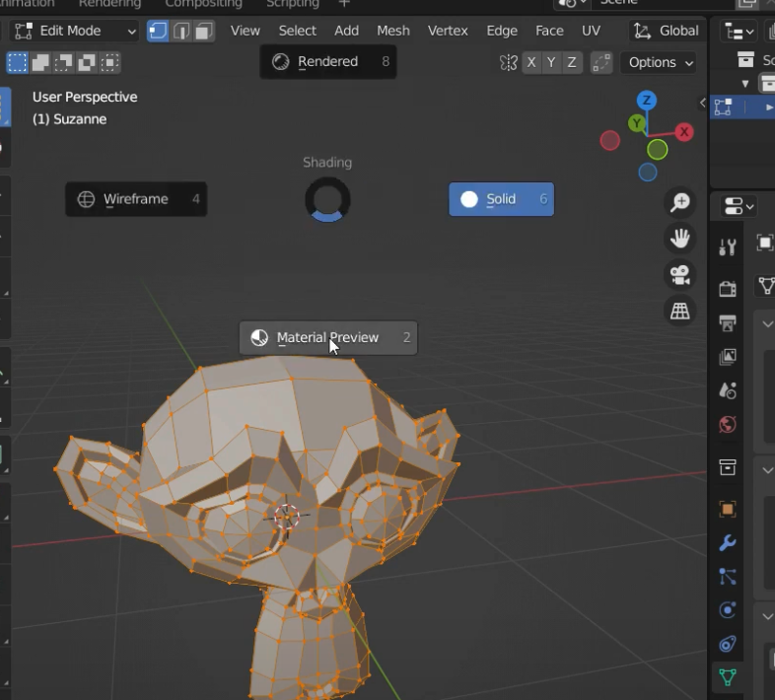Open the Global transform orientation dropdown

point(667,31)
